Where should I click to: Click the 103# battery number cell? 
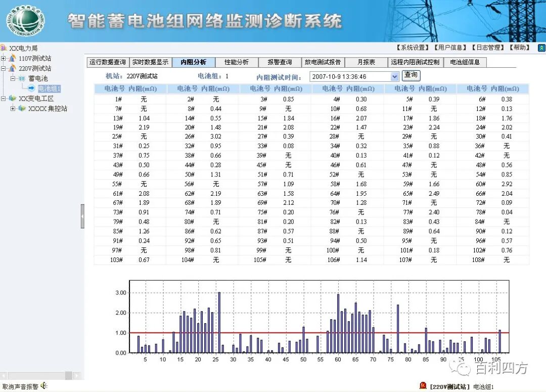pos(116,259)
